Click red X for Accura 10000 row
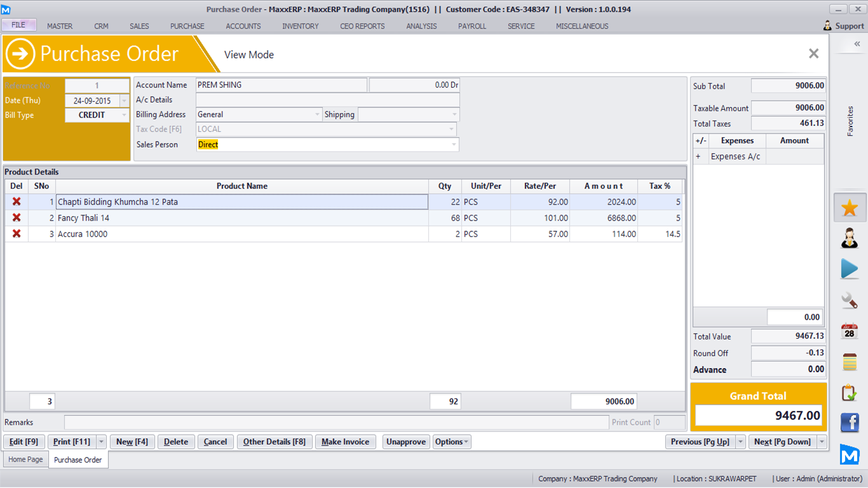This screenshot has height=488, width=868. click(17, 234)
